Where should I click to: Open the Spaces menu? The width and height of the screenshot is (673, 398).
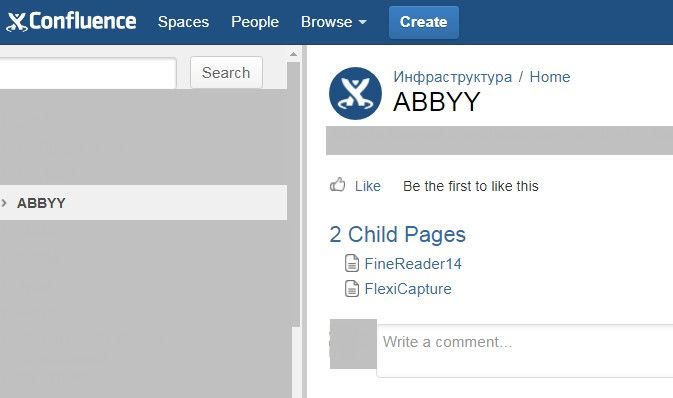point(183,22)
